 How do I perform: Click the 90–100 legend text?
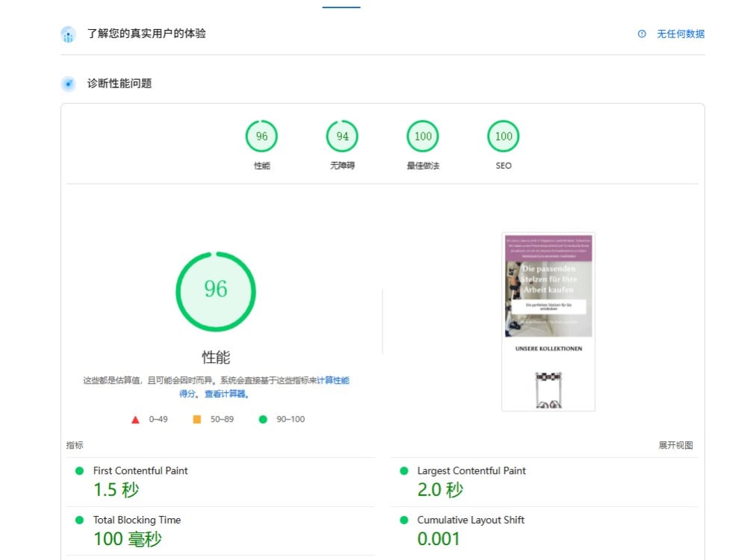point(291,419)
